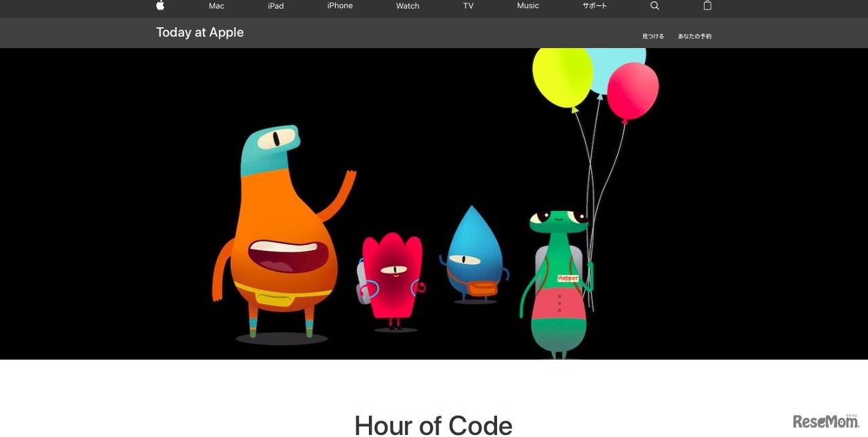The width and height of the screenshot is (868, 437).
Task: Open the 見つける link
Action: coord(652,36)
